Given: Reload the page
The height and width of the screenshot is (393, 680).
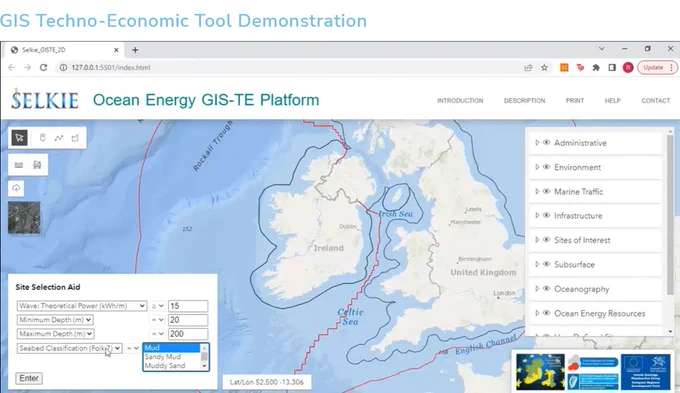Looking at the screenshot, I should click(43, 68).
